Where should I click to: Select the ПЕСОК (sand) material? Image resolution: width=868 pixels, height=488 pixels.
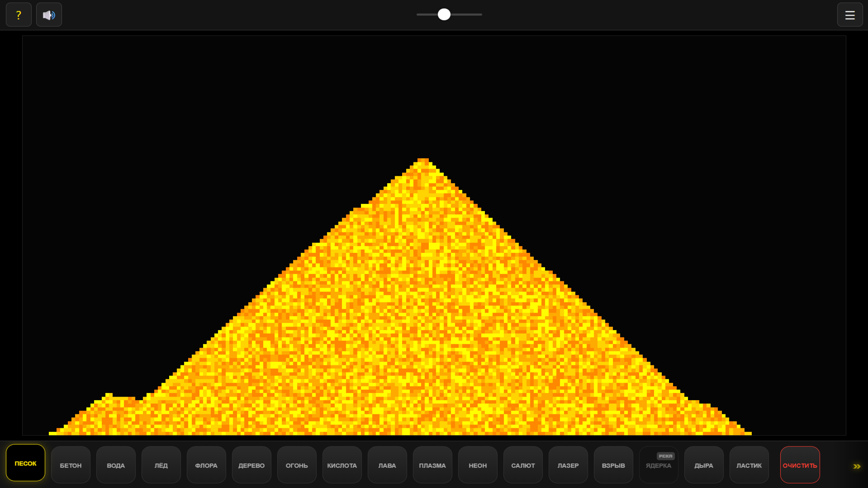pyautogui.click(x=25, y=464)
